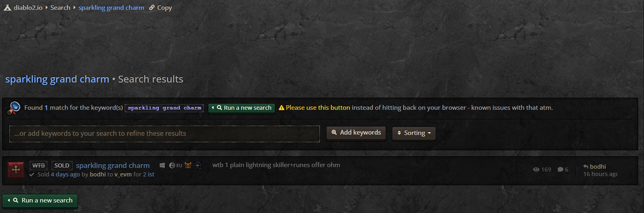The image size is (644, 213).
Task: Click the blue ladder face icon
Action: point(198,165)
